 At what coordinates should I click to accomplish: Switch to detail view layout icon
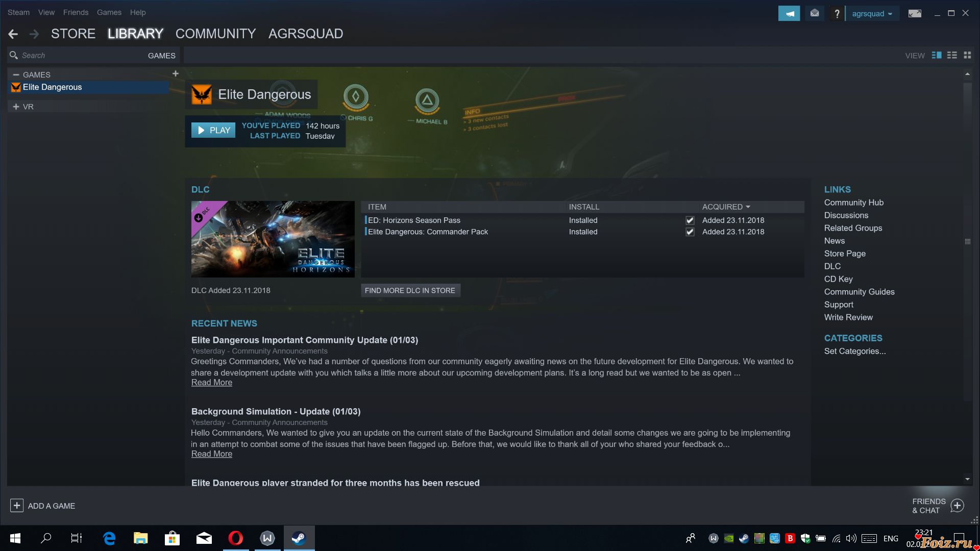point(937,55)
